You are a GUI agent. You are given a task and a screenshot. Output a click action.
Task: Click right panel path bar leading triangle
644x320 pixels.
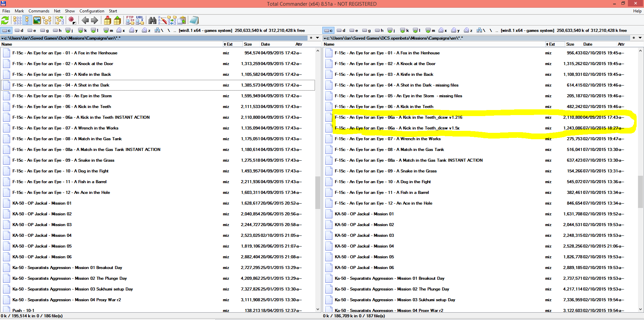pyautogui.click(x=325, y=38)
